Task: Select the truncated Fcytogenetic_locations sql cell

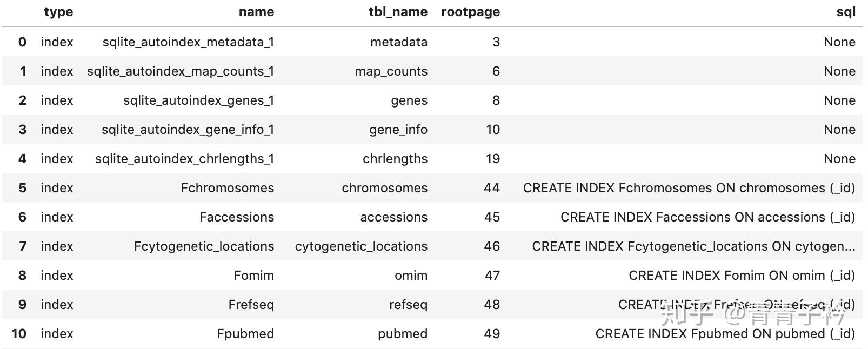Action: (x=693, y=246)
